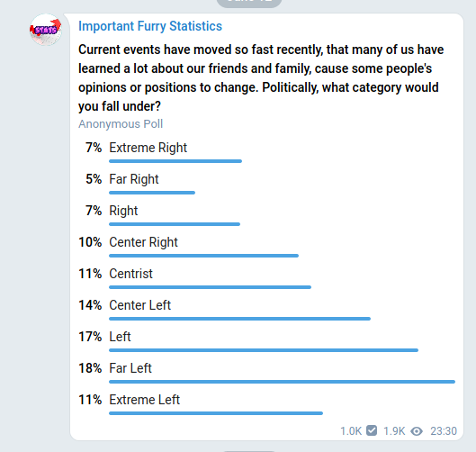Screen dimensions: 476x452
Task: Click the 18% percentage label
Action: (x=90, y=368)
